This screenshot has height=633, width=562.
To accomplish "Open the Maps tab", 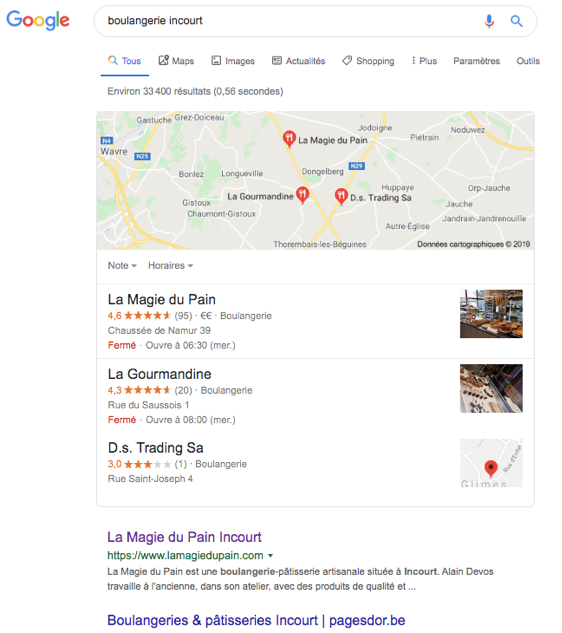I will point(176,61).
